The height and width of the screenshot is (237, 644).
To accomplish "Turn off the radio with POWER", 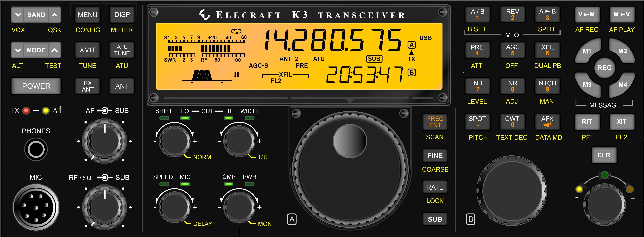I will (x=36, y=86).
